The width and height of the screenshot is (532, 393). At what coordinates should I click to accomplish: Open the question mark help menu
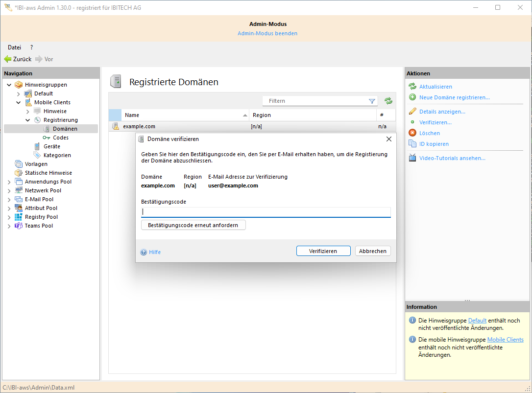(x=31, y=47)
